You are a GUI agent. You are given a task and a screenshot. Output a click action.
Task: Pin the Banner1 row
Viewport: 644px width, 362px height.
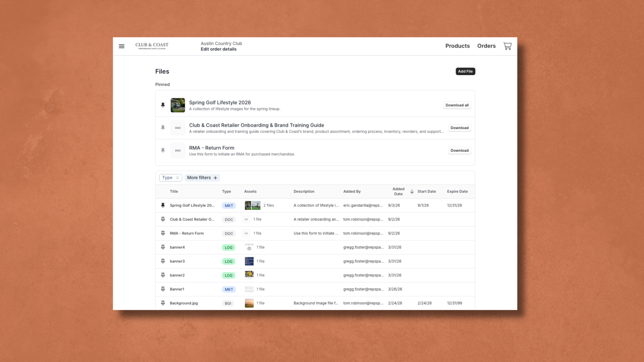coord(163,289)
